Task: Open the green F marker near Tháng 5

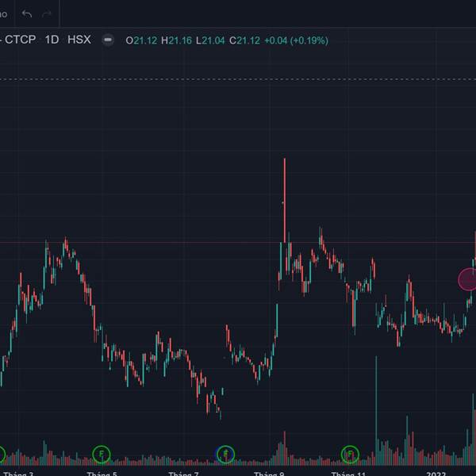Action: point(101,454)
